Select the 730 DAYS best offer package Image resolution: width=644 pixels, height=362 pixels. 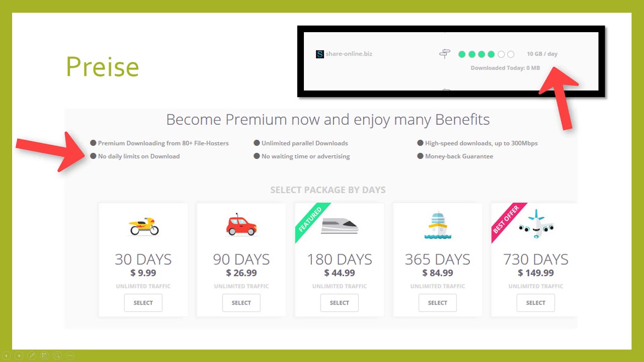pyautogui.click(x=536, y=303)
